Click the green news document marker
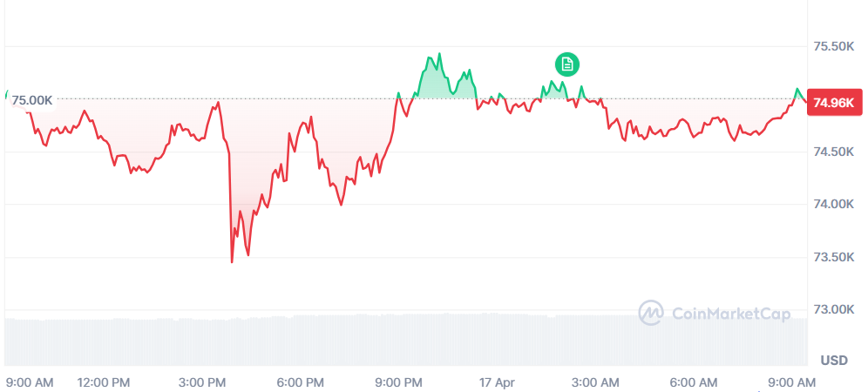Viewport: 868px width, 392px height. pyautogui.click(x=566, y=64)
